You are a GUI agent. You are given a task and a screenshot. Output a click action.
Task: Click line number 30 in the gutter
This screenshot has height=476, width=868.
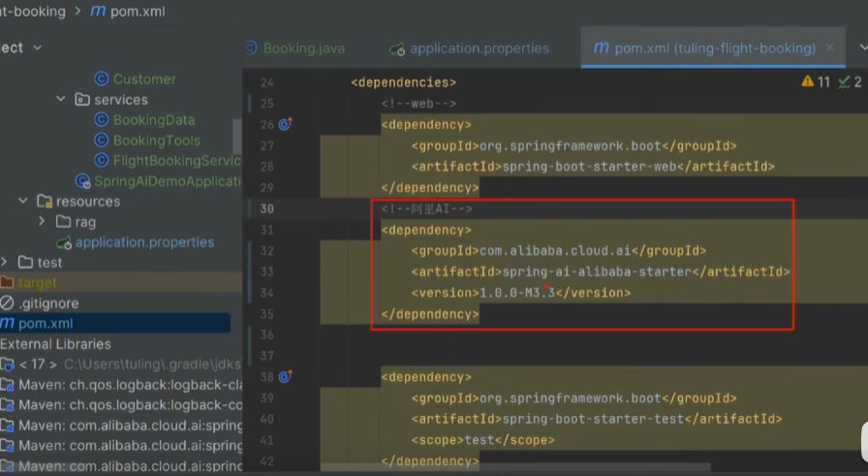pos(266,208)
